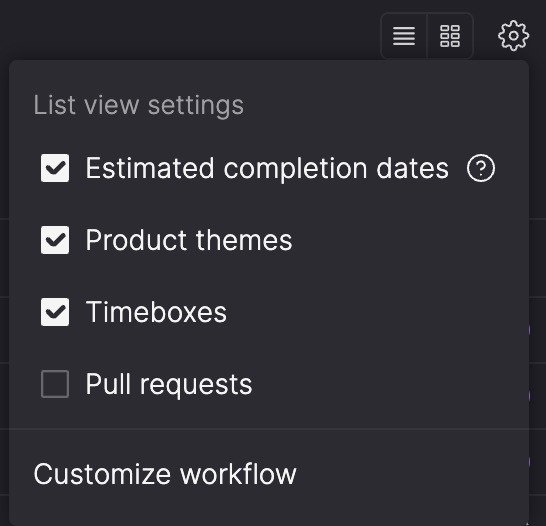Enable the Pull requests checkbox
Viewport: 546px width, 526px height.
coord(55,384)
